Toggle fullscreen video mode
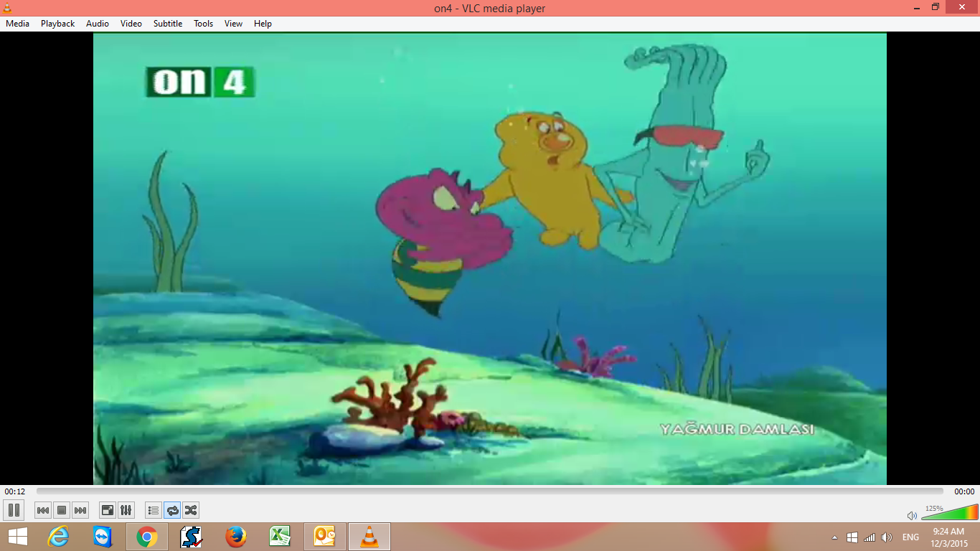 pos(108,510)
